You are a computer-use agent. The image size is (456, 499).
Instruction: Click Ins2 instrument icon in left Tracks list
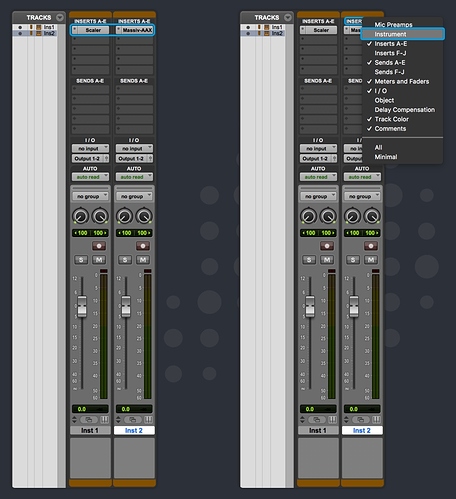[x=39, y=33]
